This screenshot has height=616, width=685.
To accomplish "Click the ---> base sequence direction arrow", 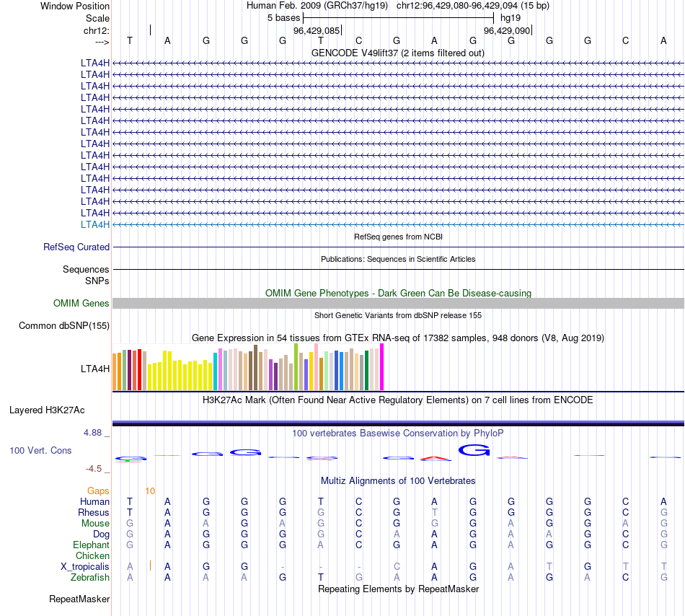I will pos(102,42).
